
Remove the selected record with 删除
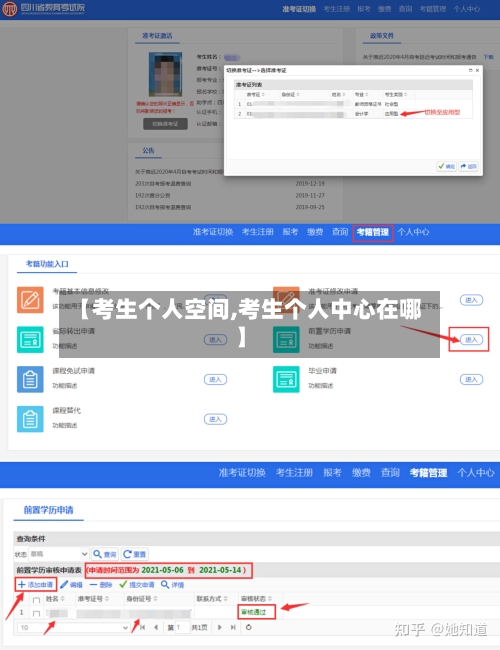[x=101, y=585]
